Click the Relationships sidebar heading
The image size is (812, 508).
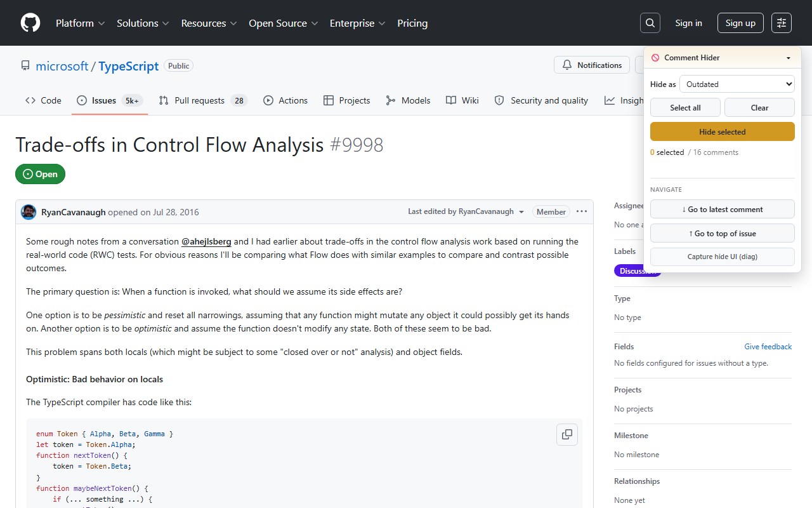[637, 481]
